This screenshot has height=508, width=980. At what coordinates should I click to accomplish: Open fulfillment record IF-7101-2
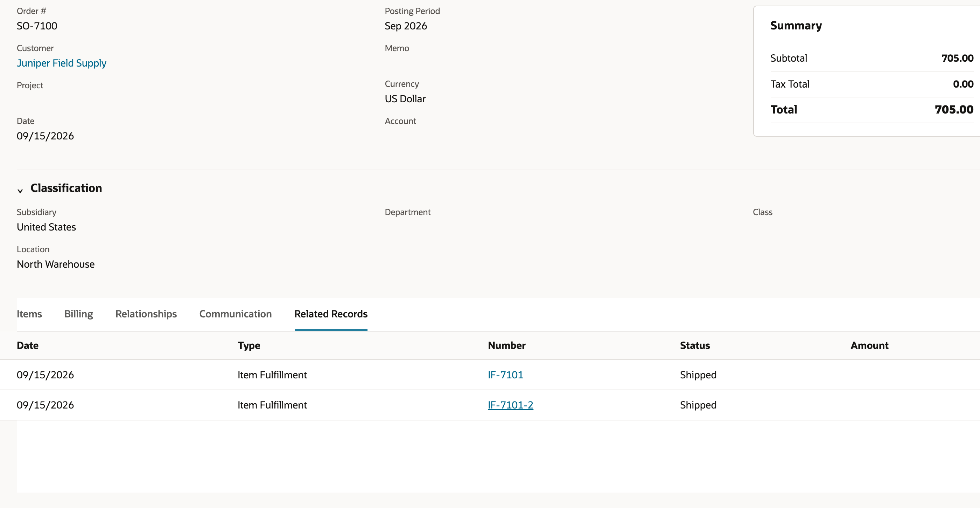[511, 405]
